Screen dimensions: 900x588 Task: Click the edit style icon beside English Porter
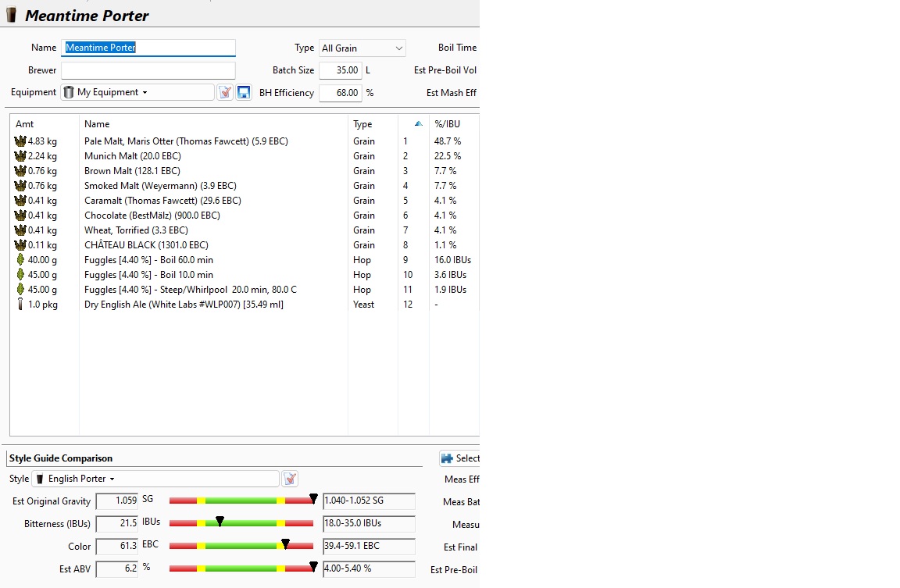coord(290,479)
